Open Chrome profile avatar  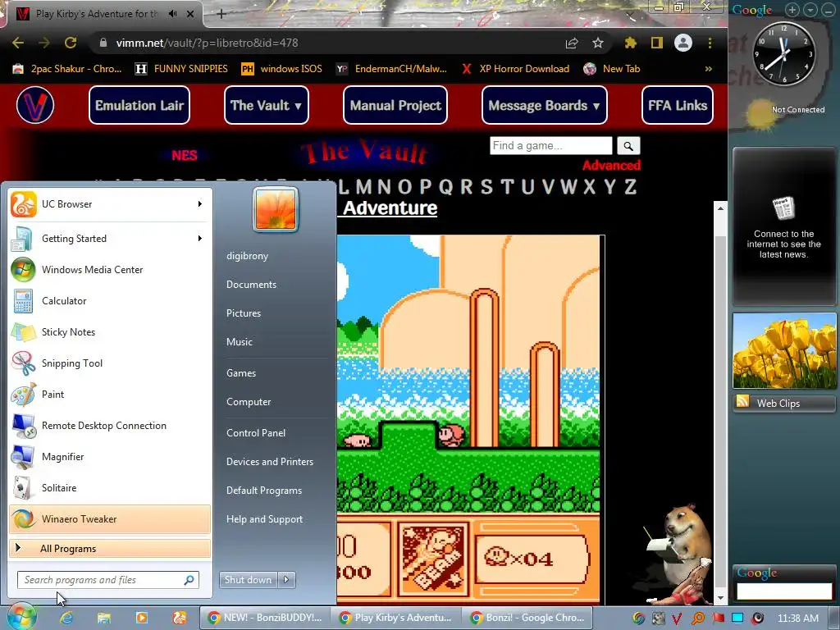tap(683, 43)
